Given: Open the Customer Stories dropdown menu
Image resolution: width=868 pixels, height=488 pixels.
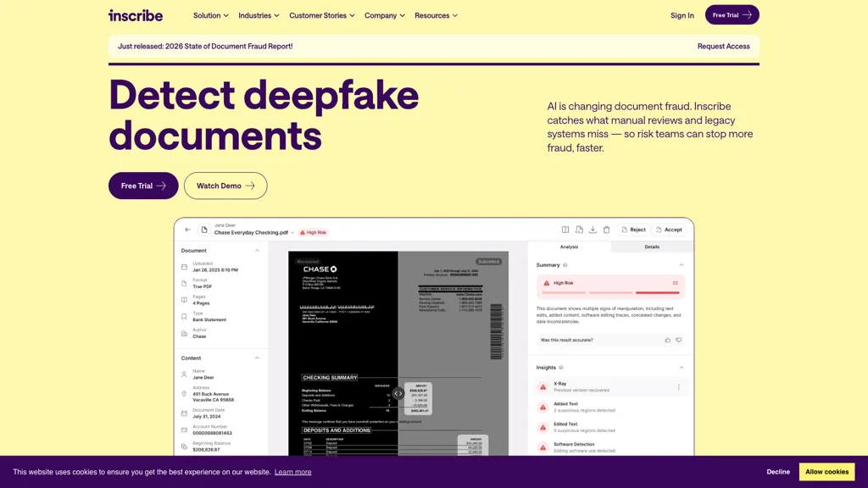Looking at the screenshot, I should point(321,15).
